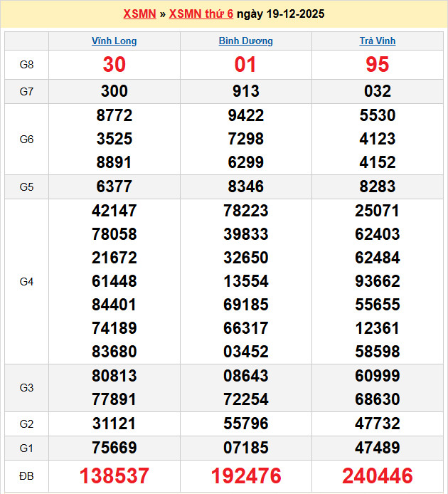Open the Bình Dương province link

click(x=245, y=41)
